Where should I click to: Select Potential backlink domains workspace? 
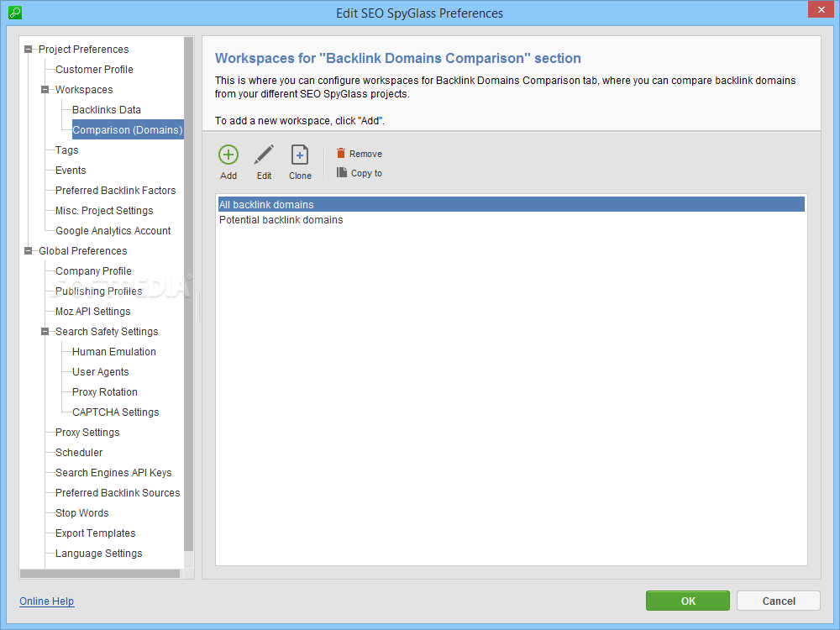pos(511,220)
